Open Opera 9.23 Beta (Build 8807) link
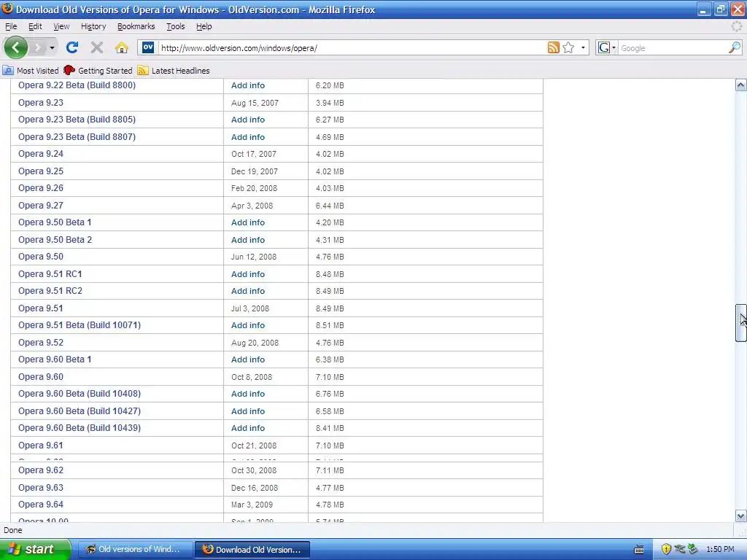This screenshot has width=747, height=560. (77, 137)
